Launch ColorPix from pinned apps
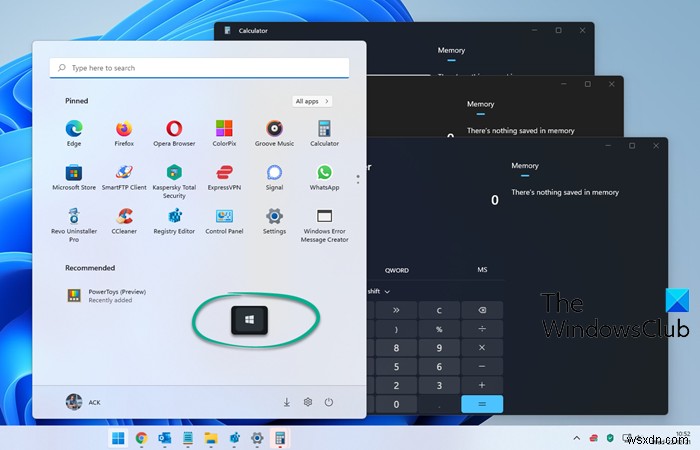This screenshot has height=450, width=700. 224,133
